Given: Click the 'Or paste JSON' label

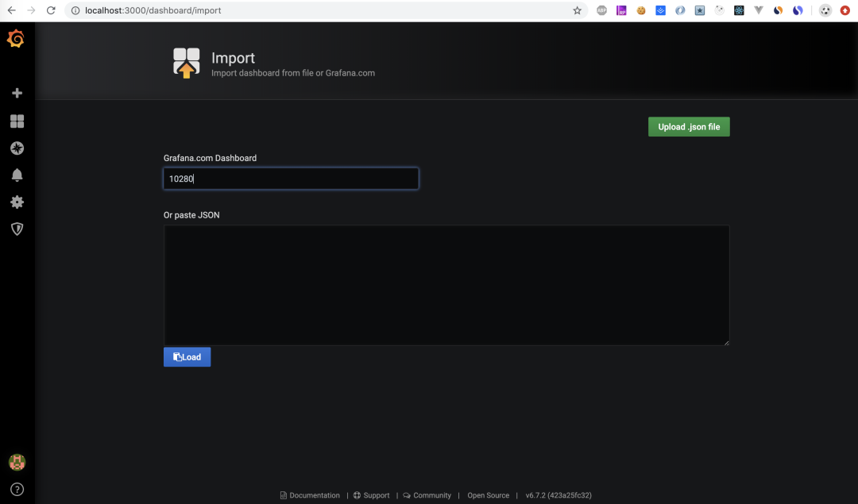Looking at the screenshot, I should click(191, 215).
